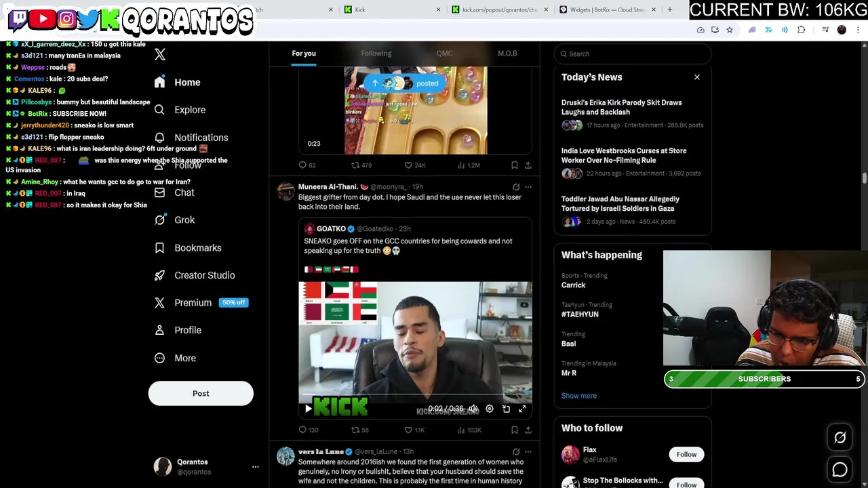Share Muneera Al-Thani's post
This screenshot has width=868, height=488.
coord(528,430)
